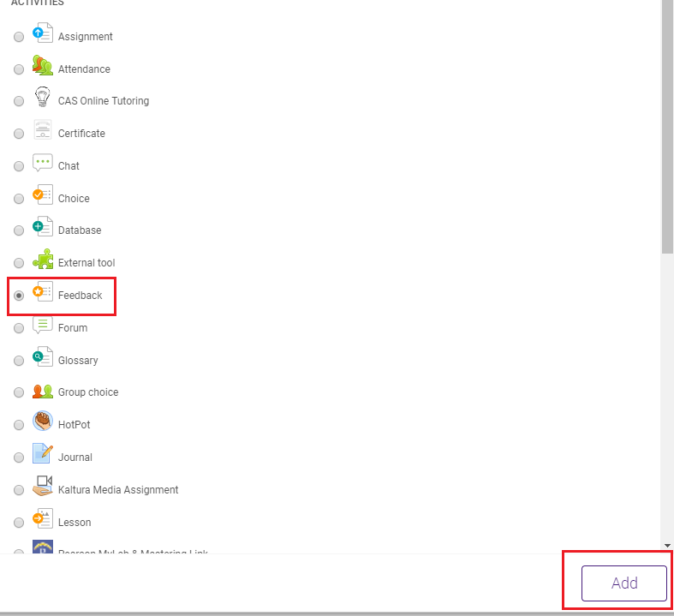674x616 pixels.
Task: Select the External tool radio button
Action: (x=19, y=263)
